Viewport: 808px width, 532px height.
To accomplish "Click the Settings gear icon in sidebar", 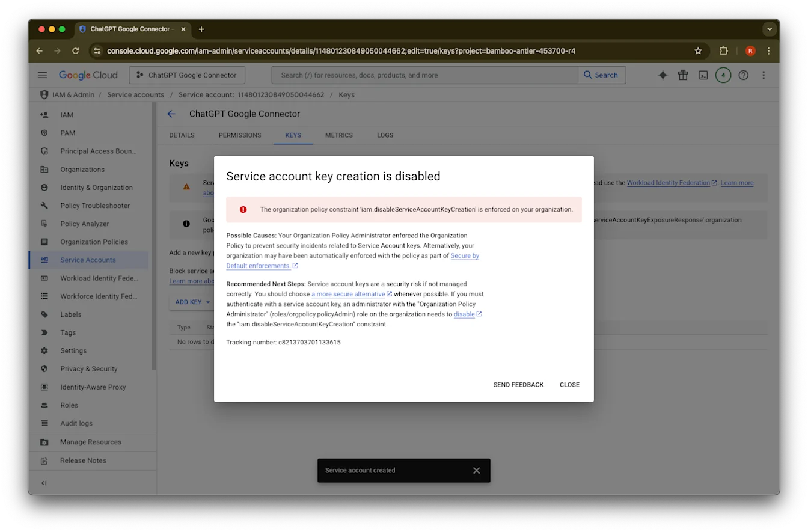I will (44, 350).
